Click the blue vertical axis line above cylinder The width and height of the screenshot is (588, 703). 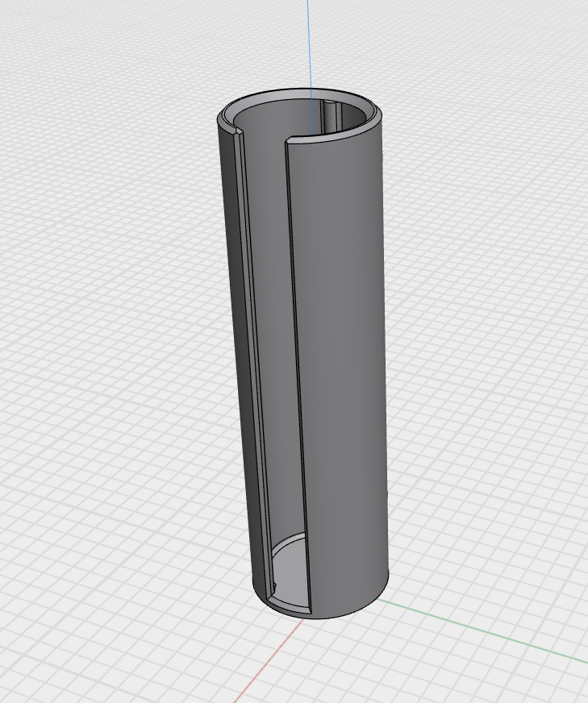pos(309,40)
